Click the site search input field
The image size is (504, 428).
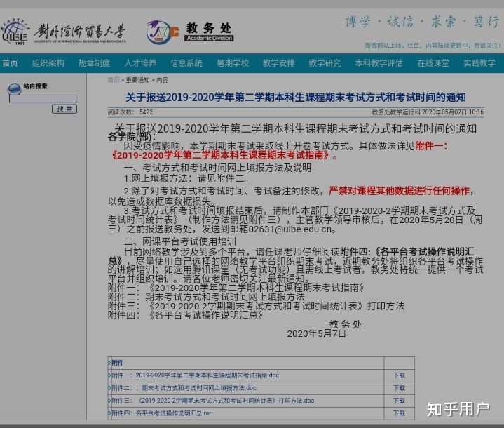point(43,99)
